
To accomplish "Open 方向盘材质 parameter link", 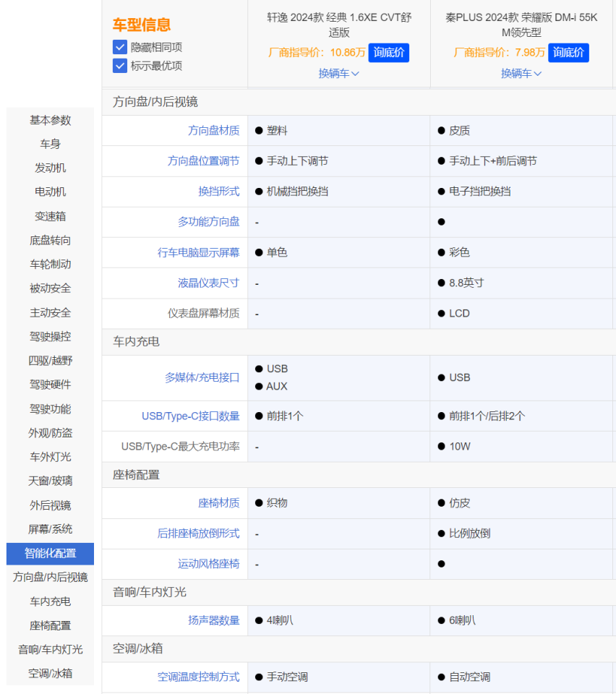I will pyautogui.click(x=214, y=131).
